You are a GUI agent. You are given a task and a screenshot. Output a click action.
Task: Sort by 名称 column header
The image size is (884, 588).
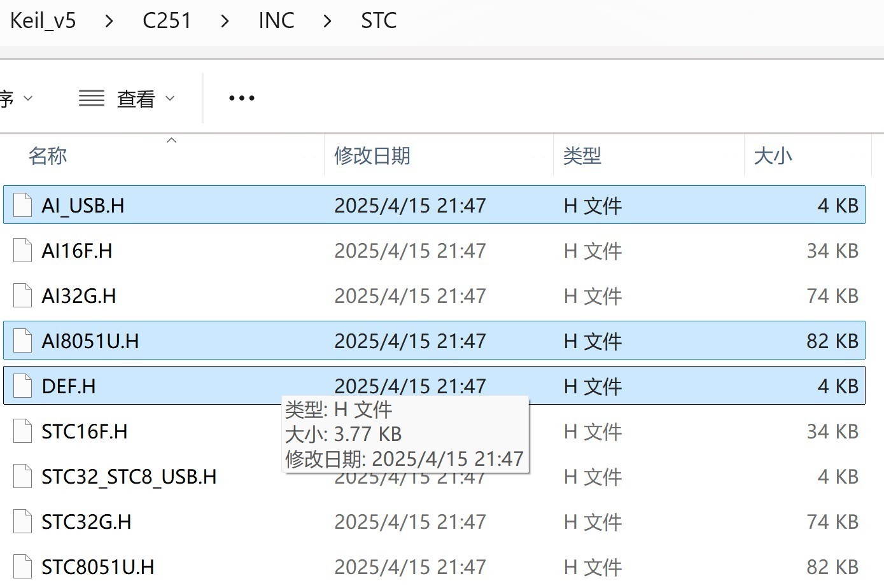pos(48,156)
